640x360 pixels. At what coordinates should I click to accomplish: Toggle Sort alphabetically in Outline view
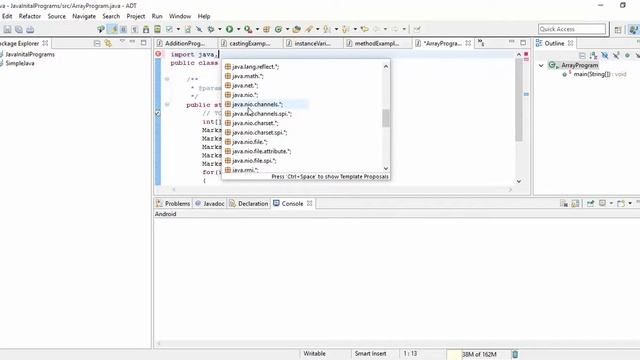click(x=593, y=55)
